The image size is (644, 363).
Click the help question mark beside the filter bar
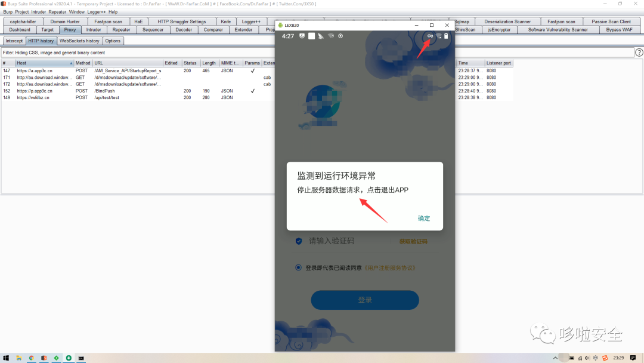(639, 53)
